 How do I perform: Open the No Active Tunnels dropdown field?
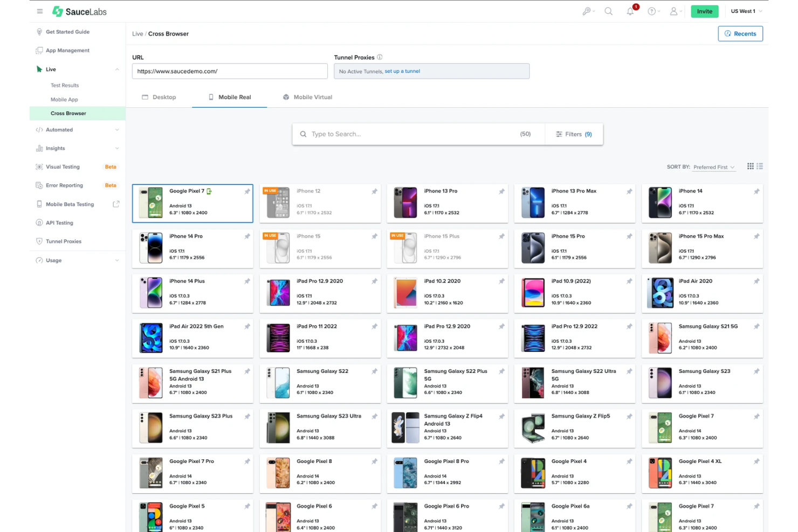(431, 71)
